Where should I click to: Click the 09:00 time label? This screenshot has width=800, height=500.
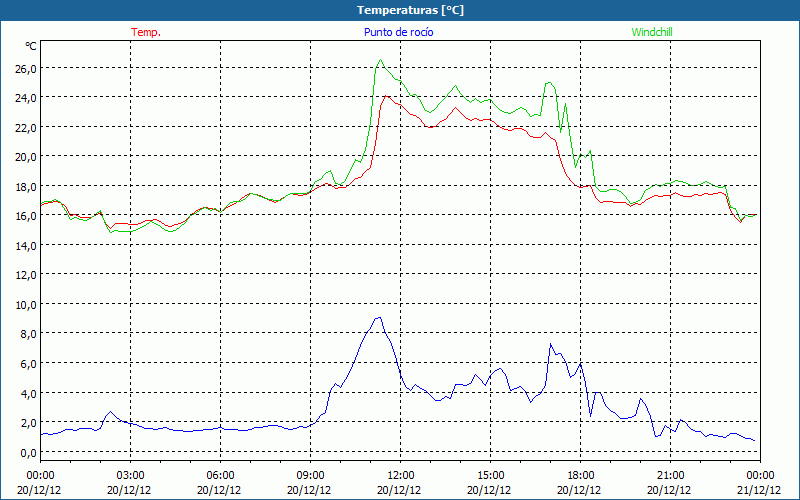[310, 476]
